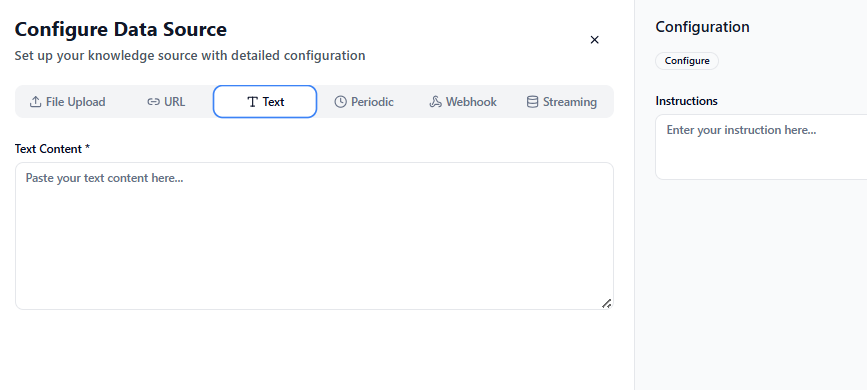Click the webhook icon beside Webhook
867x390 pixels.
[435, 102]
